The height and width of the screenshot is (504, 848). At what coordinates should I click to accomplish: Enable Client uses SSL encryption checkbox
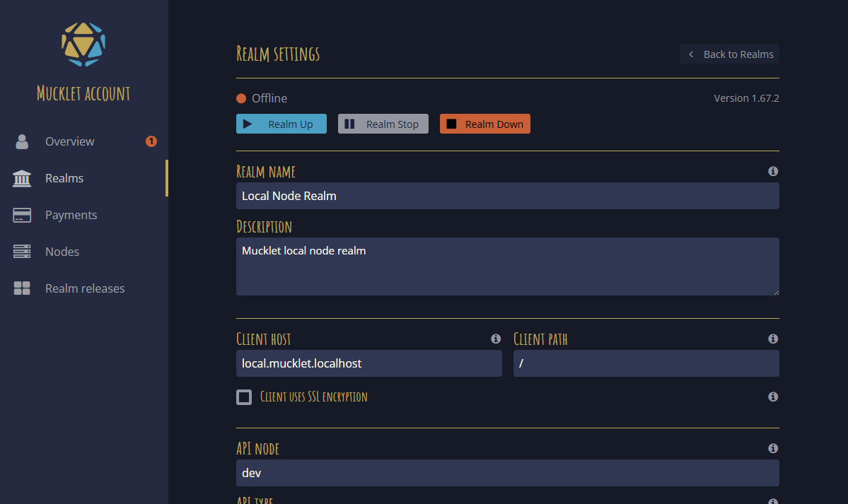coord(244,397)
